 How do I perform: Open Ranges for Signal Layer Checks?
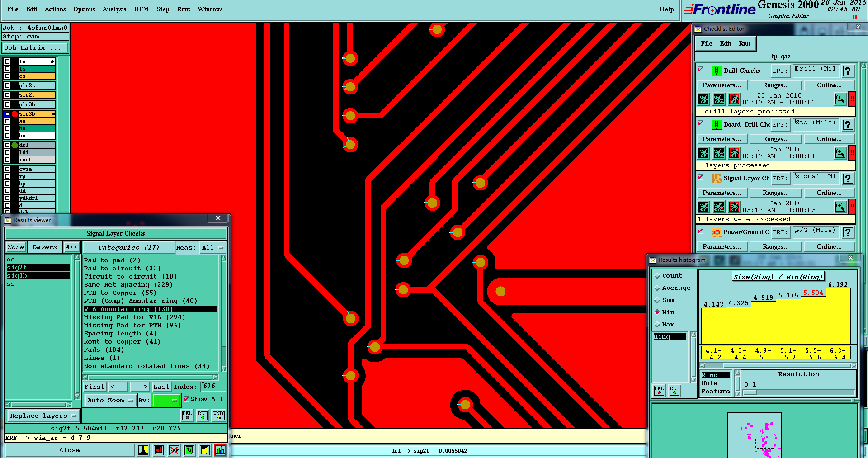776,193
